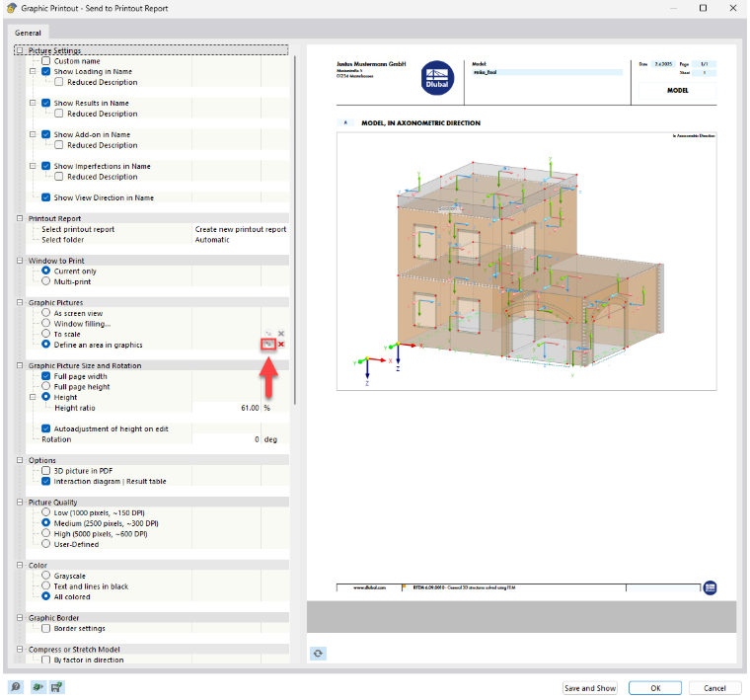The height and width of the screenshot is (700, 750).
Task: Click red X delete icon in Define an area row
Action: pos(281,344)
